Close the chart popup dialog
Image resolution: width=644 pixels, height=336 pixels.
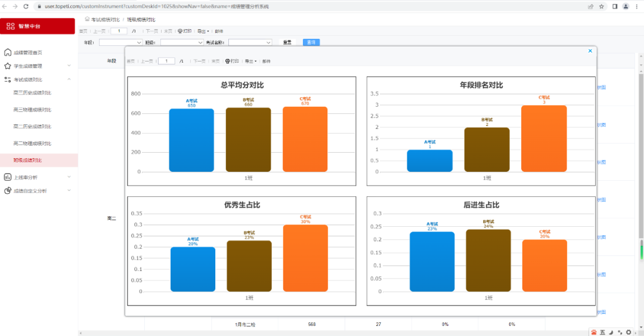pos(590,51)
